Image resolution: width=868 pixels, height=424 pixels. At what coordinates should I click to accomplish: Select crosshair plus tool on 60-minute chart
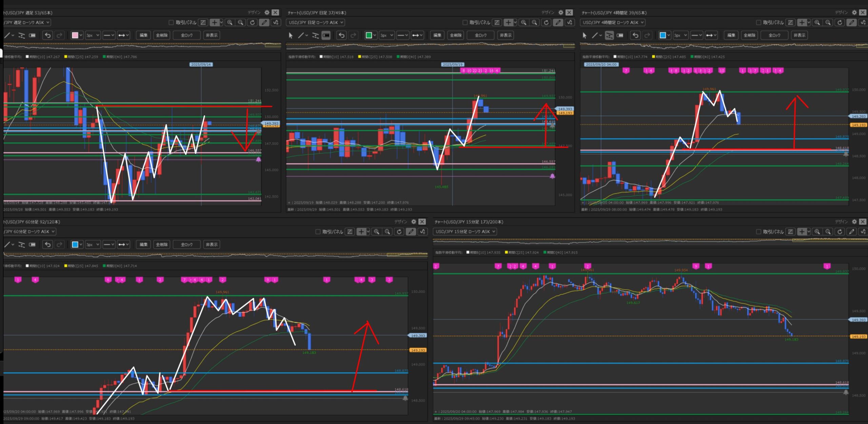(361, 231)
